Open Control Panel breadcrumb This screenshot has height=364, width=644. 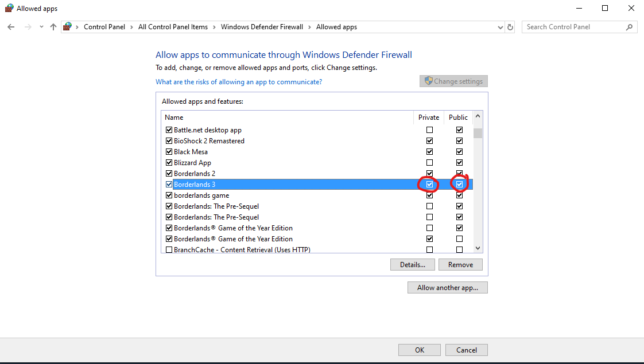pyautogui.click(x=104, y=27)
